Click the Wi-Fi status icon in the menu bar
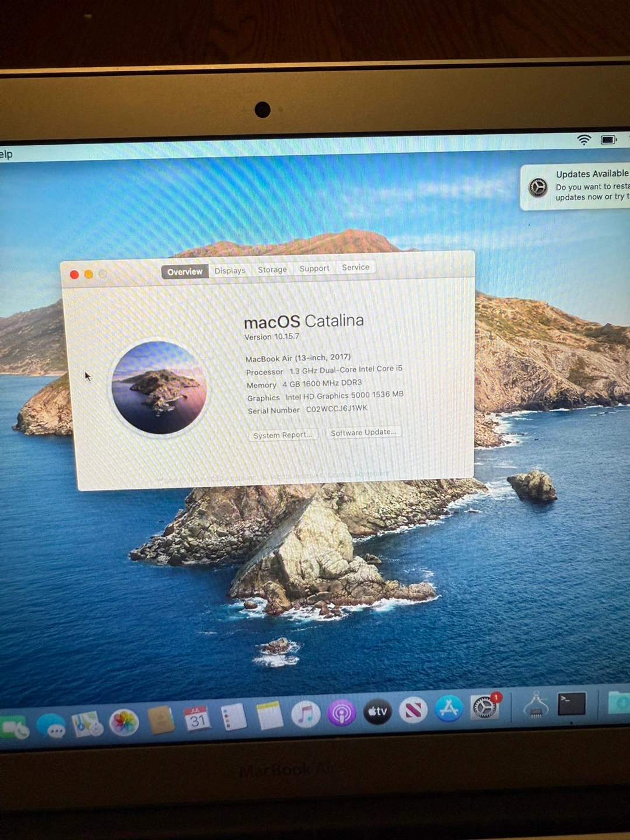 click(584, 139)
